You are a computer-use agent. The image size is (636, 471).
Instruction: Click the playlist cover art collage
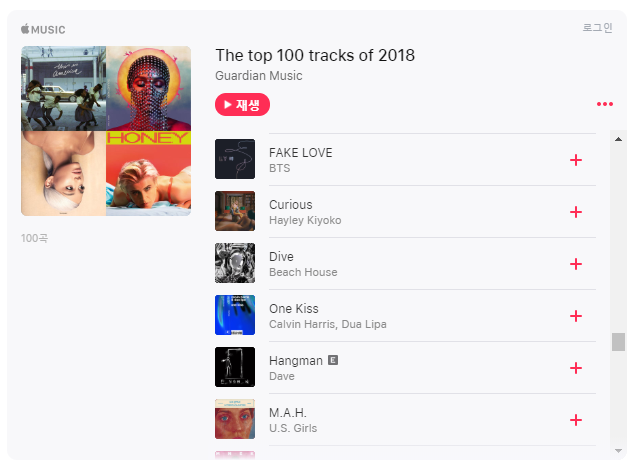(x=106, y=131)
